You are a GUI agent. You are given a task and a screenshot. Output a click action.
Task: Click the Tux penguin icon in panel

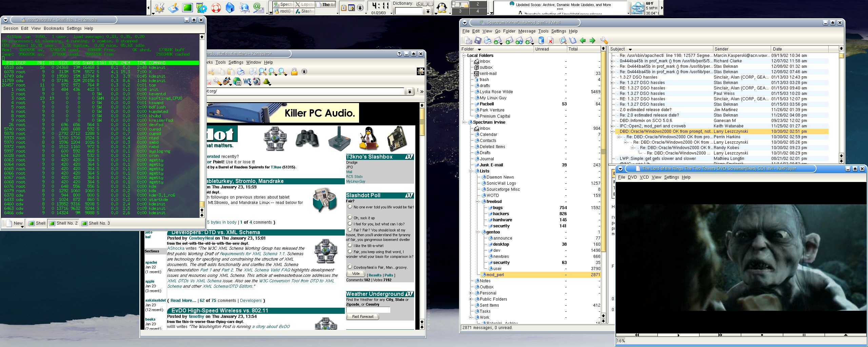click(x=441, y=7)
